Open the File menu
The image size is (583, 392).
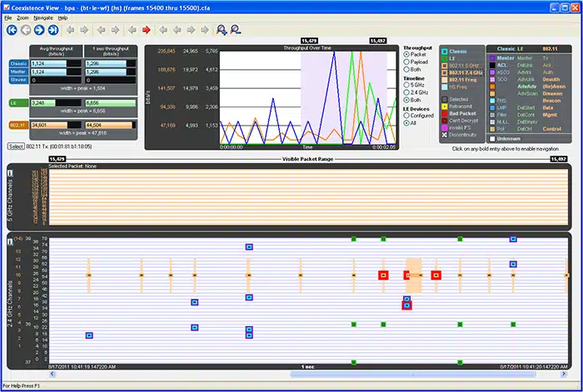7,17
